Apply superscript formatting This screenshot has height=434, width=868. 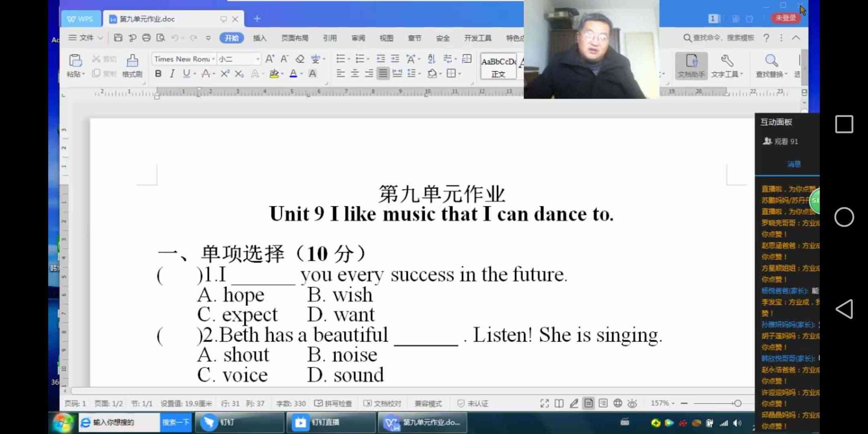coord(225,74)
